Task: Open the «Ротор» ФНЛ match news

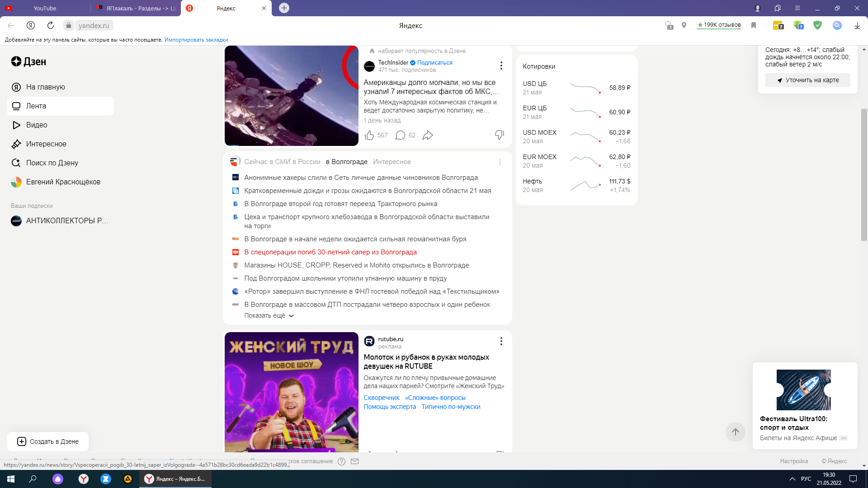Action: coord(372,291)
